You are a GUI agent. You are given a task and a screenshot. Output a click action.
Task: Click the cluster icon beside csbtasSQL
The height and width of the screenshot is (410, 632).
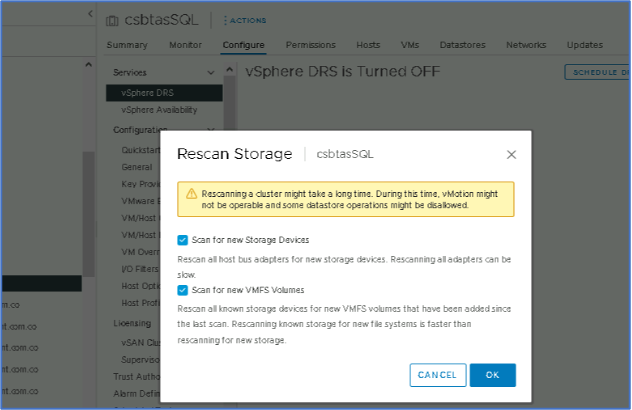[x=112, y=18]
